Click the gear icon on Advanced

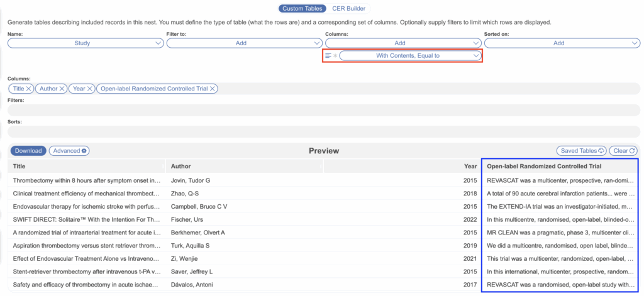(x=85, y=151)
